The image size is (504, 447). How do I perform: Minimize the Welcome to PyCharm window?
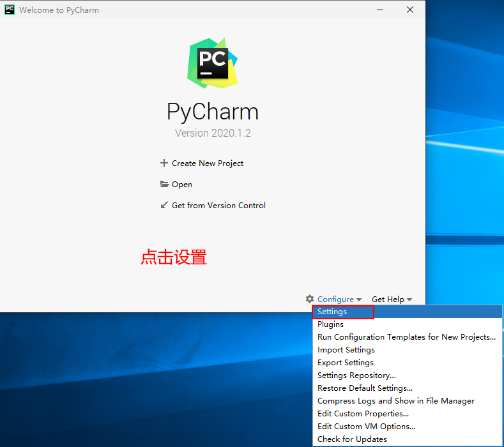(380, 10)
